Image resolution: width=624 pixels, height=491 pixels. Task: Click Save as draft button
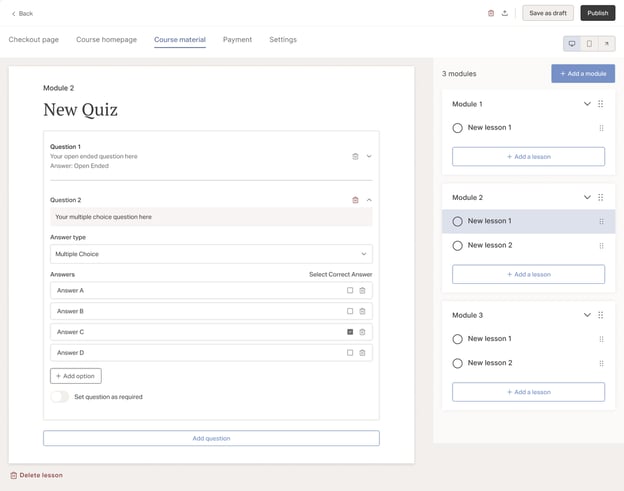coord(548,13)
